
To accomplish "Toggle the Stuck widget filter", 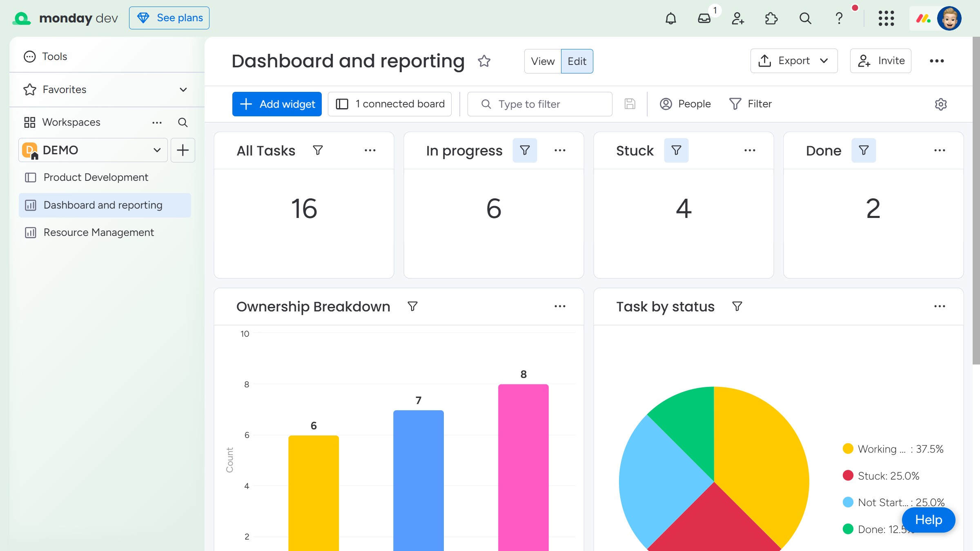I will click(676, 150).
